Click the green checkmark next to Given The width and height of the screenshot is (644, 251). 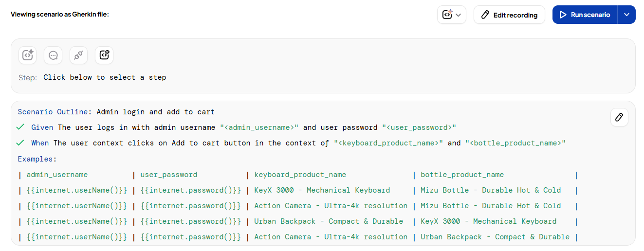[x=20, y=127]
